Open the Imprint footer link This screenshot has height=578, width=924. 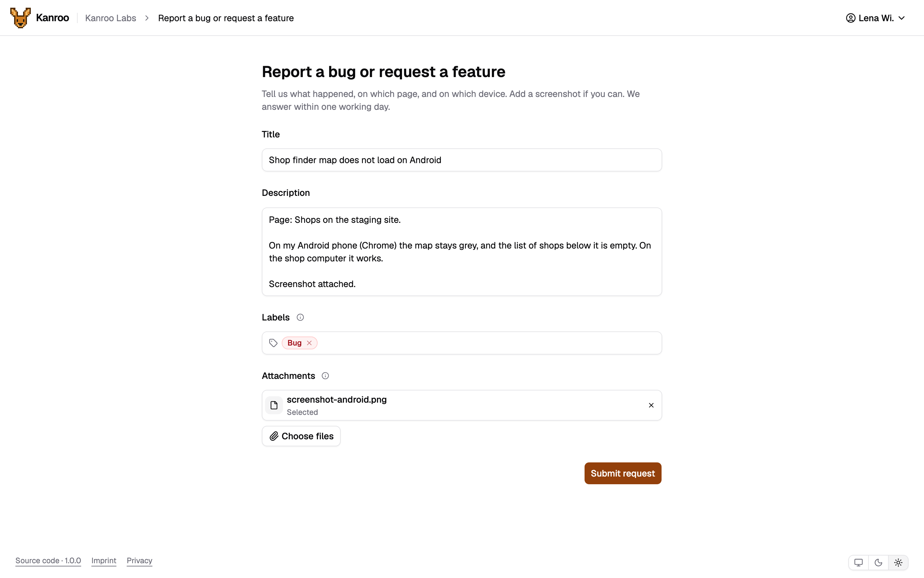coord(104,560)
